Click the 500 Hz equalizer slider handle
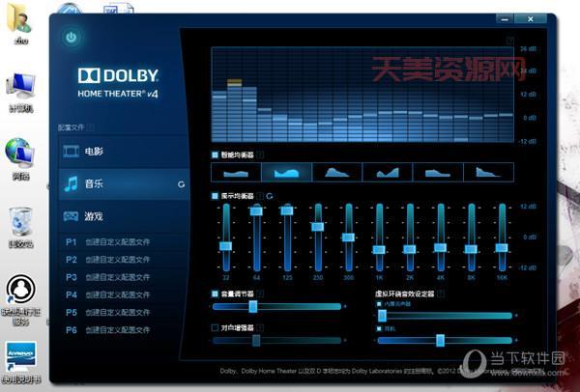This screenshot has width=580, height=392. (x=348, y=238)
